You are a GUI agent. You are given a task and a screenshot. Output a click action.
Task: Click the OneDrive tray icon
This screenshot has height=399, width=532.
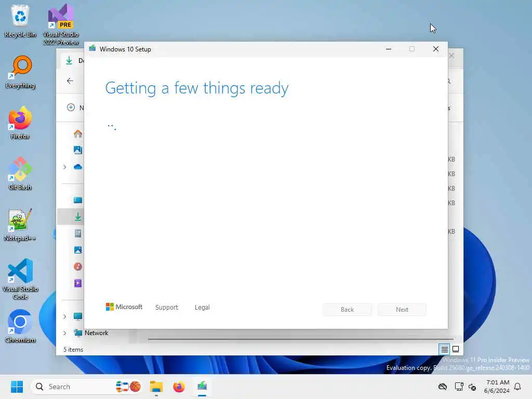point(443,387)
